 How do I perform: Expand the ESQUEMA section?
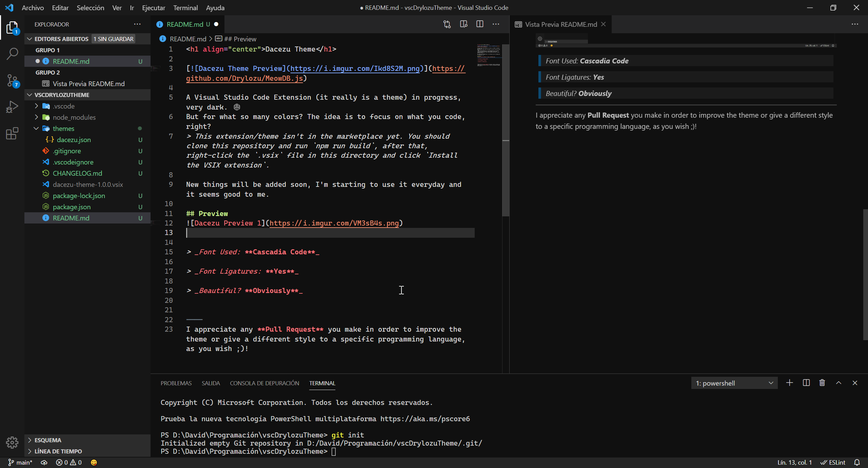[87, 440]
